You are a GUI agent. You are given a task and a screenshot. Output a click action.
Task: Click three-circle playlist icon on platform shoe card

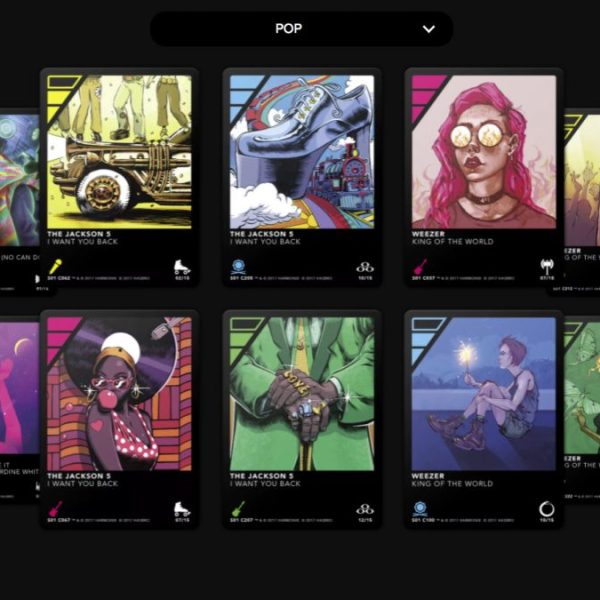pyautogui.click(x=365, y=267)
